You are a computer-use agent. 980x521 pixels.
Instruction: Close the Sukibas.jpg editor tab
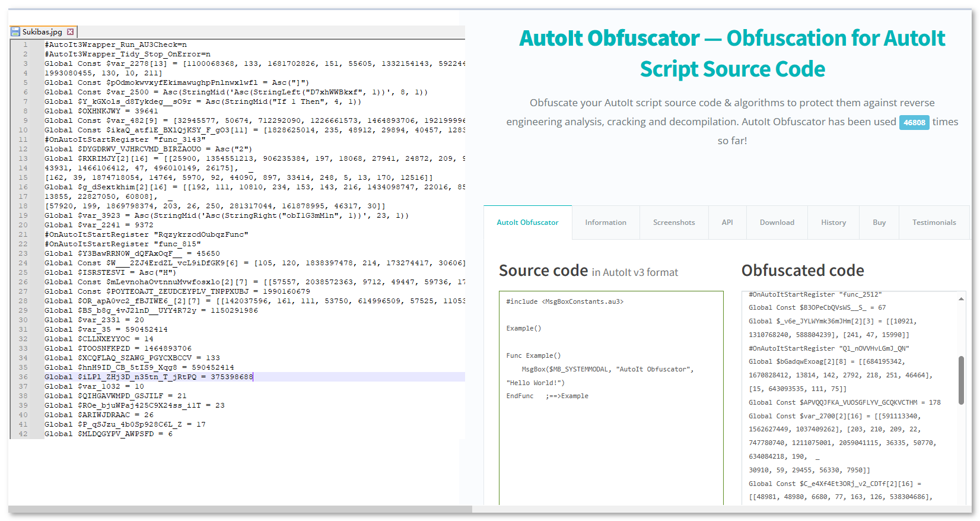(71, 32)
